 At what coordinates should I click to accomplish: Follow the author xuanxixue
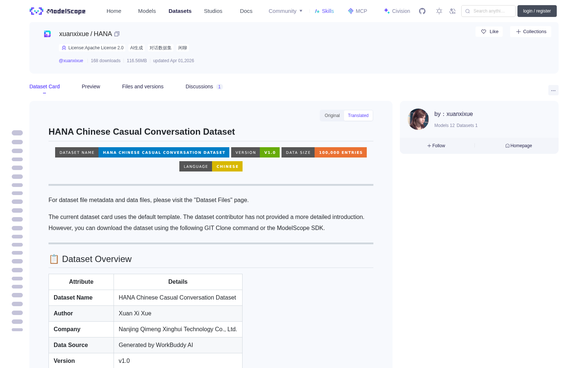436,146
